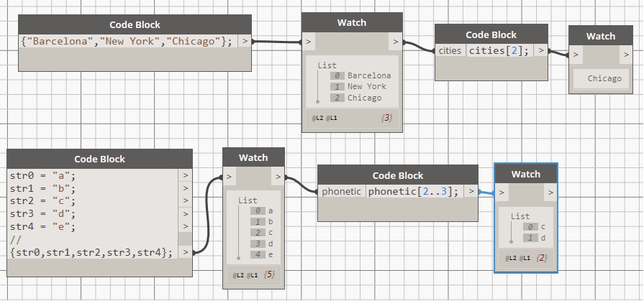
Task: Click the @L2 level label in cities Watch
Action: tap(319, 117)
